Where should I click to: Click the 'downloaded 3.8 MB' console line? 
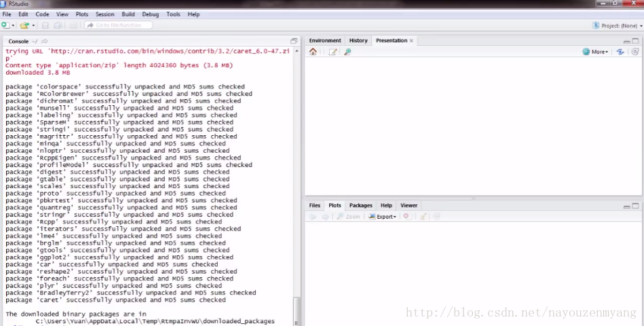[38, 73]
